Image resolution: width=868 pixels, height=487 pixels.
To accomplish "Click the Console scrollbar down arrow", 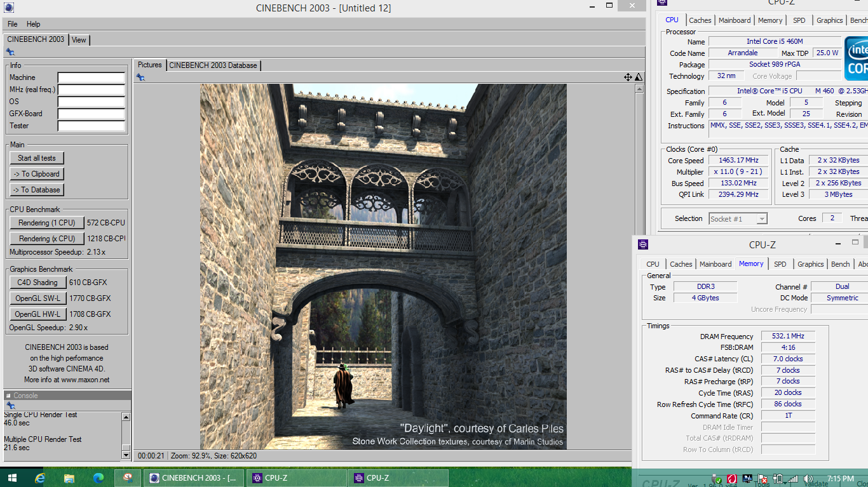I will coord(126,455).
